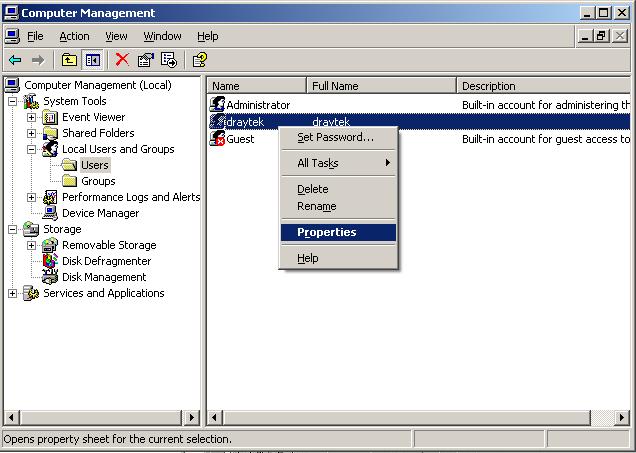Collapse the System Tools tree node

point(13,101)
